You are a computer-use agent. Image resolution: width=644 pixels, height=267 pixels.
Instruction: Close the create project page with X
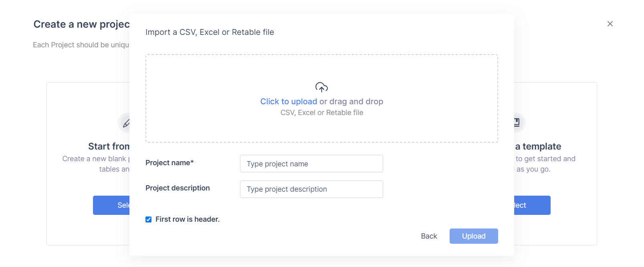[x=610, y=24]
